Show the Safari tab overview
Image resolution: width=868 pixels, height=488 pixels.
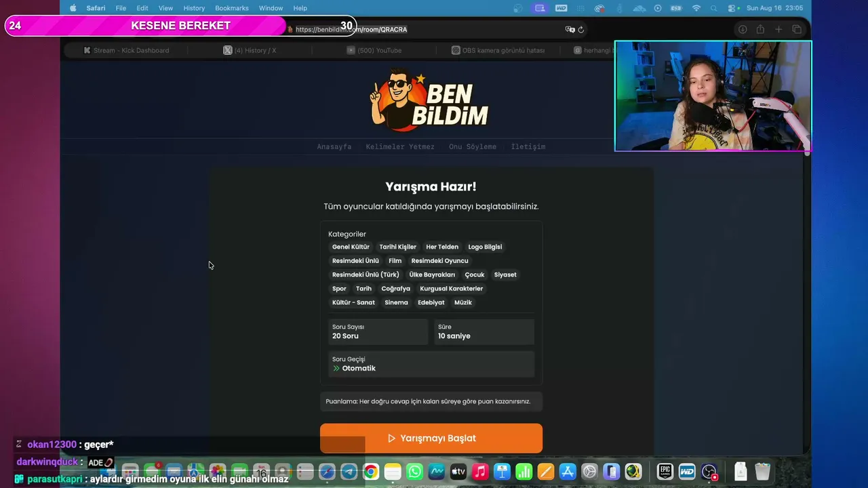tap(797, 30)
